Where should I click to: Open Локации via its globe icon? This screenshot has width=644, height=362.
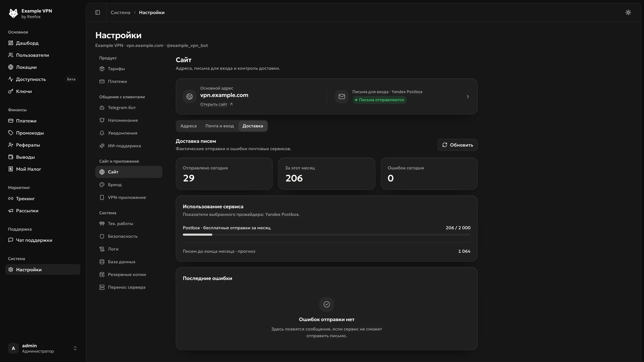[x=11, y=67]
